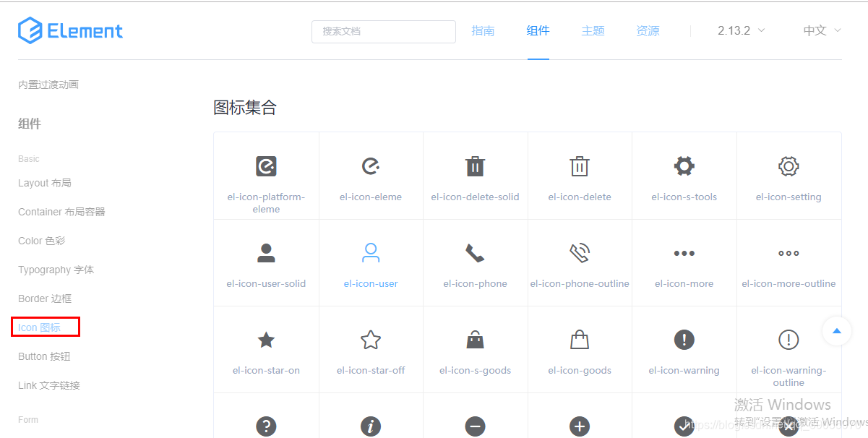Click the Basic group label

(29, 158)
